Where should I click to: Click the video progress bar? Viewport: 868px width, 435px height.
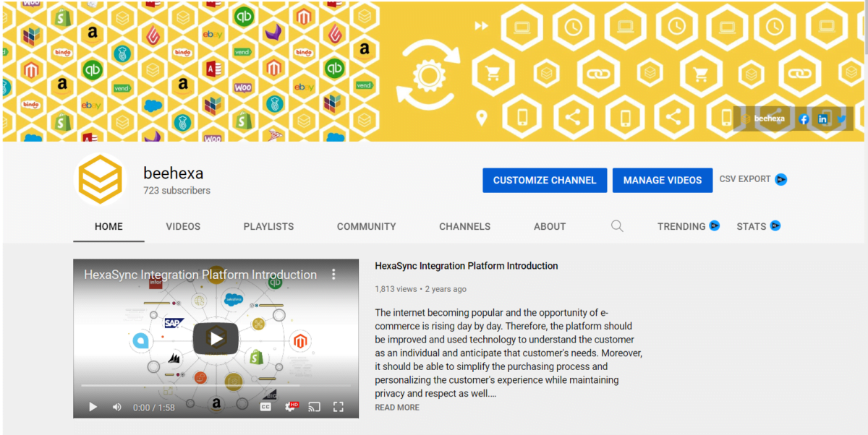pos(216,386)
